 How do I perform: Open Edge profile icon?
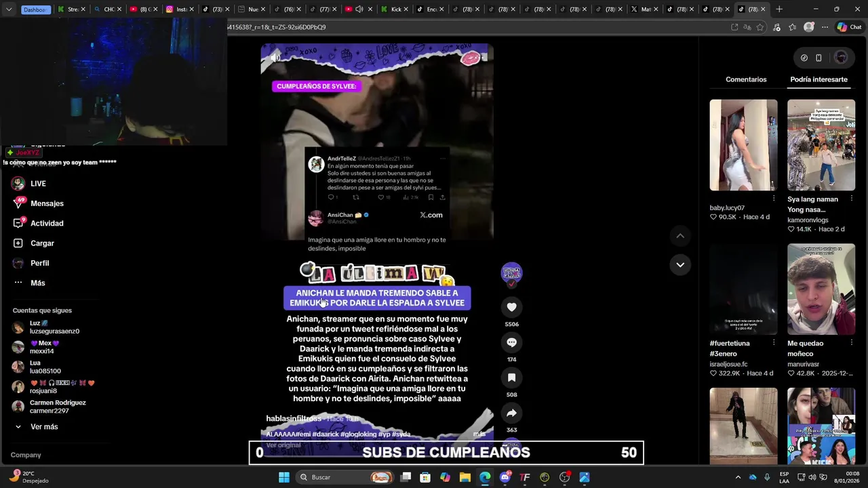[808, 27]
